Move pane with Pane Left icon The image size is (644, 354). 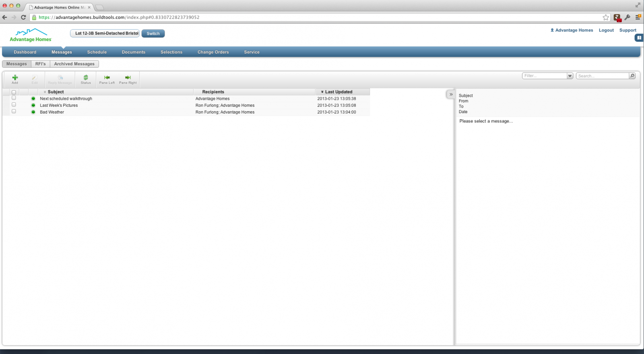[x=107, y=79]
